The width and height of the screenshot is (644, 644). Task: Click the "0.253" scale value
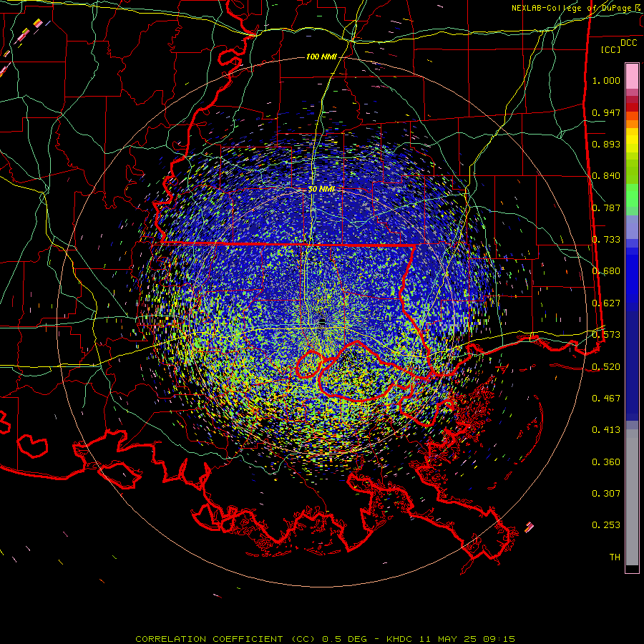[x=606, y=525]
